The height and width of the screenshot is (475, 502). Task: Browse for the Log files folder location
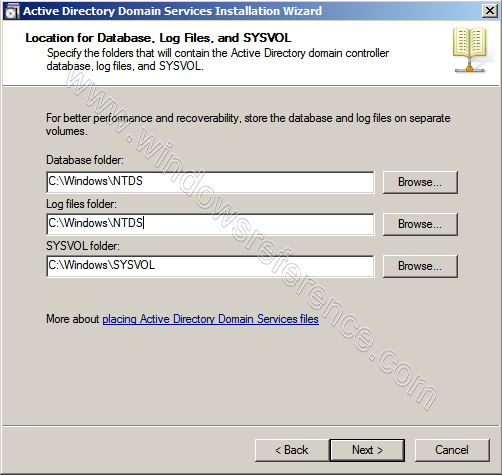point(420,224)
